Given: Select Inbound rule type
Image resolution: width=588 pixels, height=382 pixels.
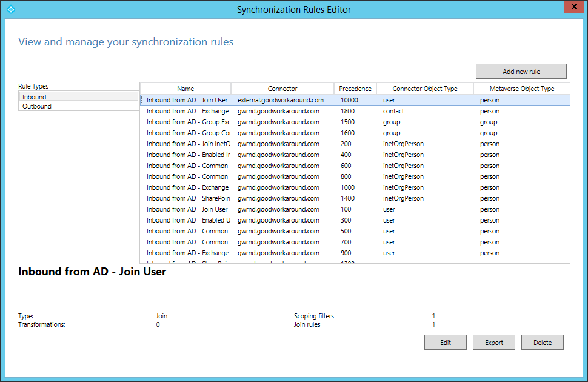Looking at the screenshot, I should click(x=78, y=97).
